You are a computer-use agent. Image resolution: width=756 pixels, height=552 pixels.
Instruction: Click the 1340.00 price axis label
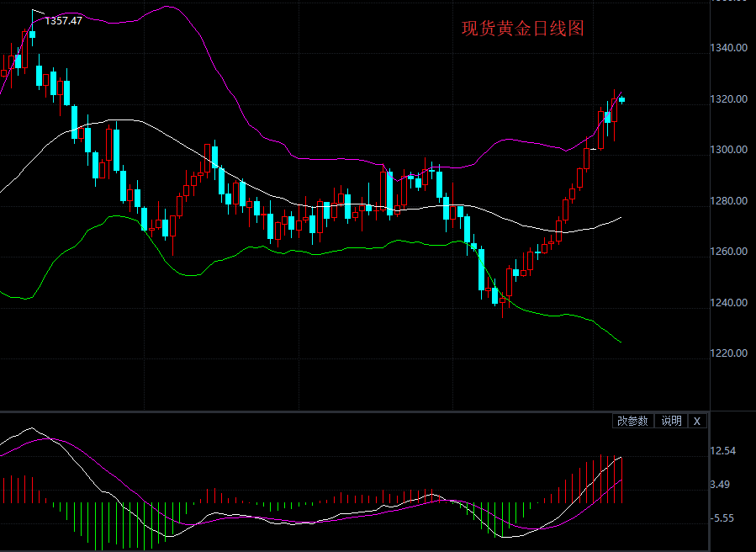pyautogui.click(x=729, y=48)
